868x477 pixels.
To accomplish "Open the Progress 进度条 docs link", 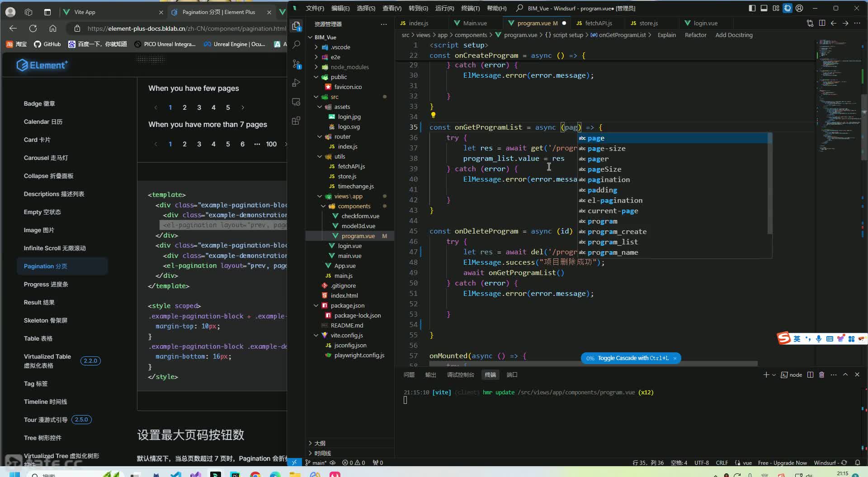I will click(46, 284).
